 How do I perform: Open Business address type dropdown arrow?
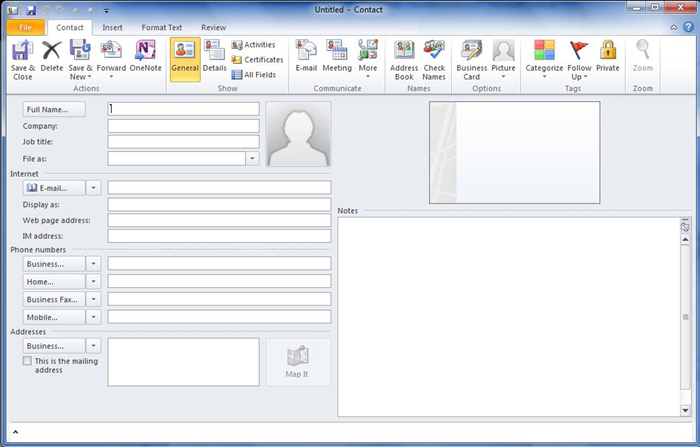click(93, 346)
